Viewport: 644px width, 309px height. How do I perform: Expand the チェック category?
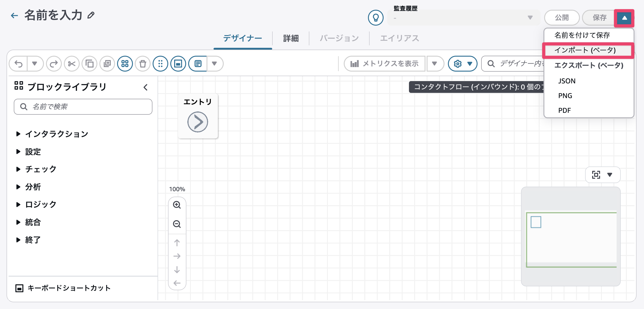point(36,169)
